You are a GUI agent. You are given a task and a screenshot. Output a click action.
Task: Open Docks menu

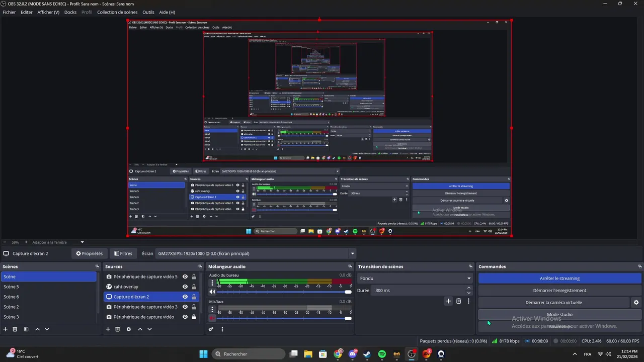tap(70, 12)
